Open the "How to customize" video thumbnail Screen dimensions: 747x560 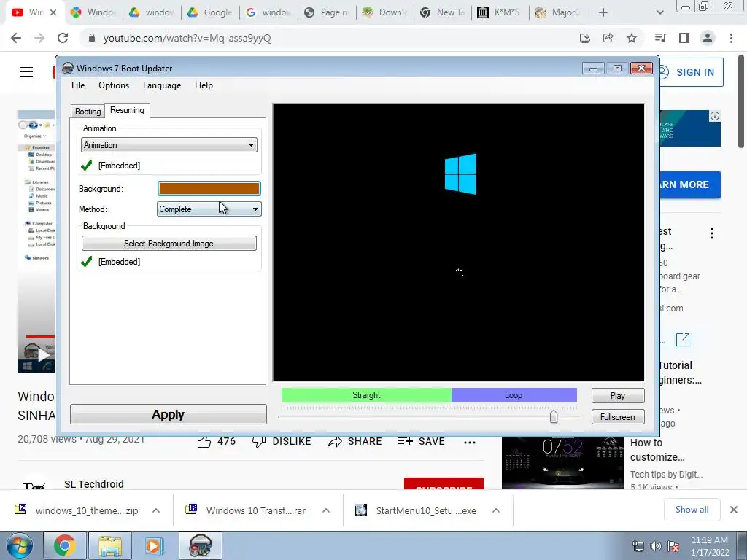tap(562, 463)
